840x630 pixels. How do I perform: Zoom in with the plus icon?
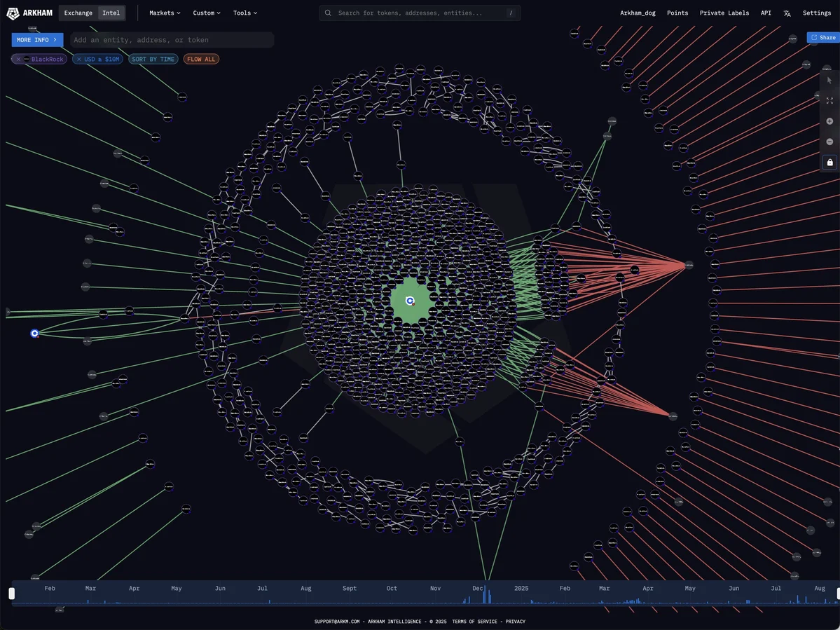(x=829, y=121)
